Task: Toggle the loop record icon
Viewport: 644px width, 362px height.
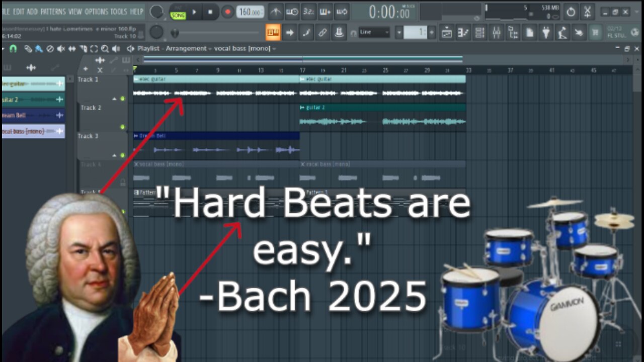Action: pyautogui.click(x=342, y=12)
